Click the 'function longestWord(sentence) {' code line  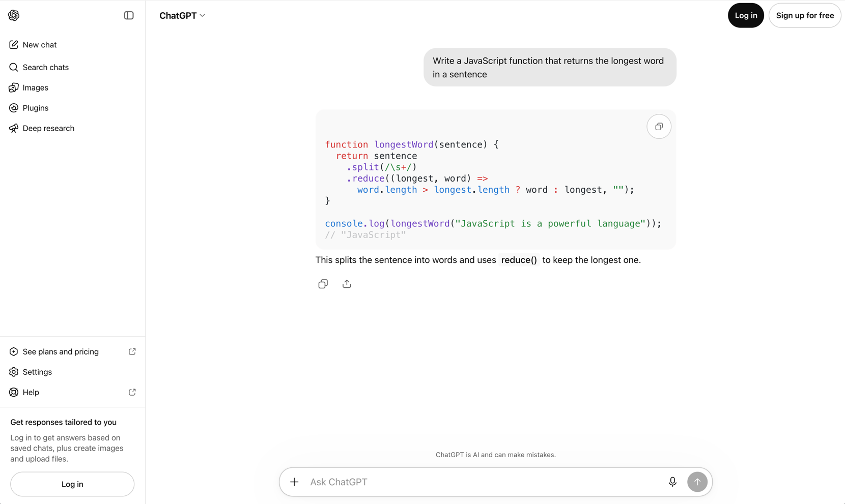[x=412, y=144]
